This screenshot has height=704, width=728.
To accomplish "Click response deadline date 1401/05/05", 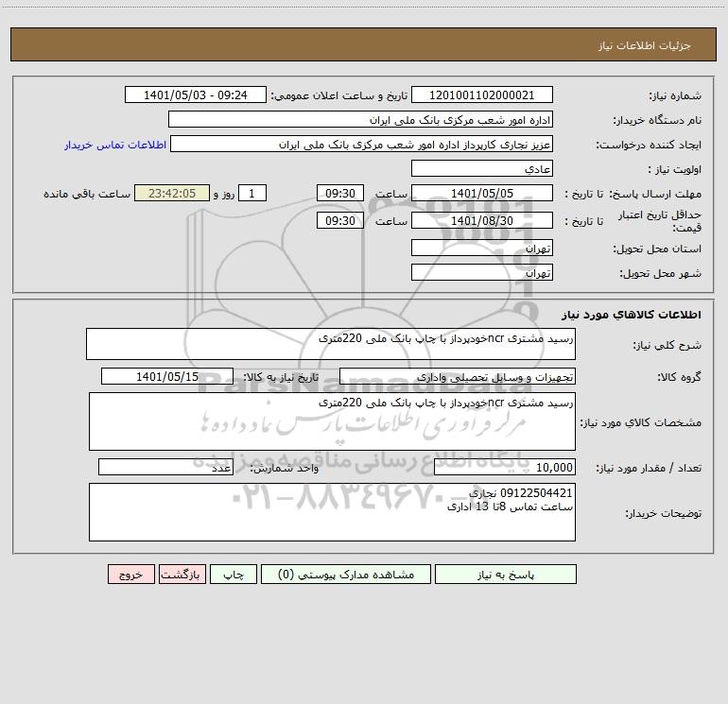I will [482, 193].
